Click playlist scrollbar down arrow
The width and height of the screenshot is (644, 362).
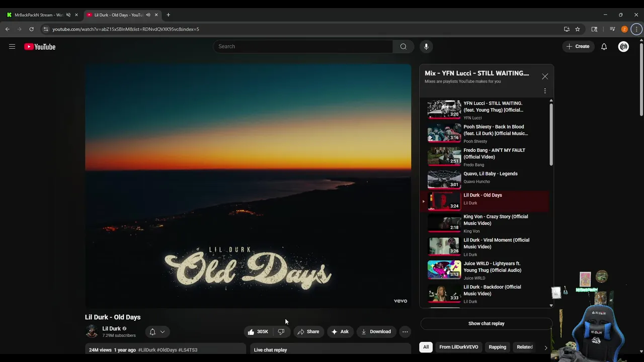551,305
